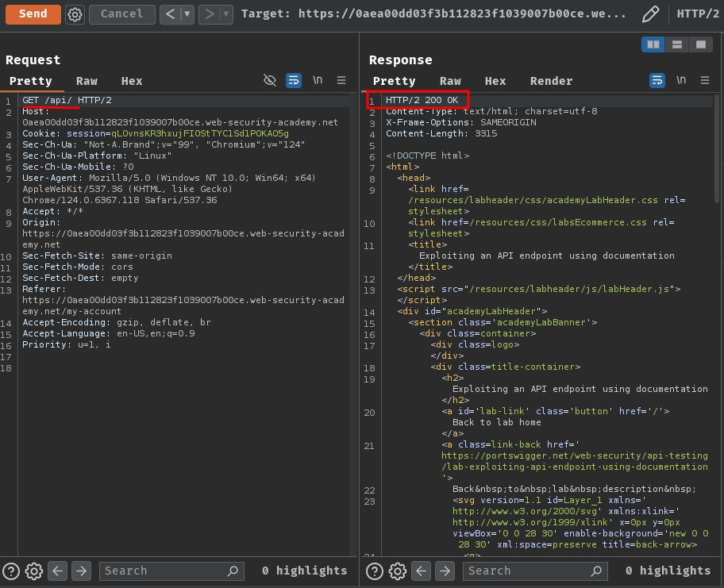Image resolution: width=724 pixels, height=588 pixels.
Task: Click the Sec-Ch-Ua-Platform: "Linux" header
Action: (x=97, y=156)
